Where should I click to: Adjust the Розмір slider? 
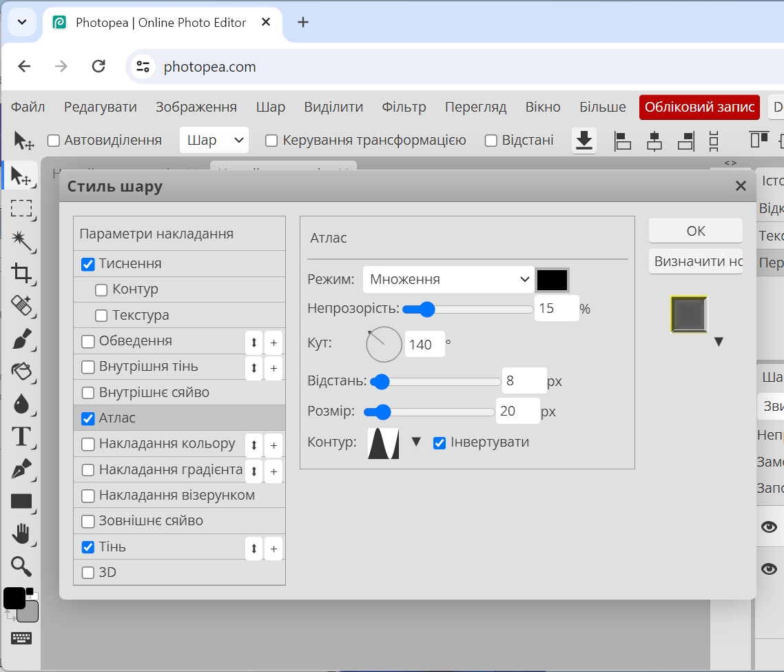429,411
